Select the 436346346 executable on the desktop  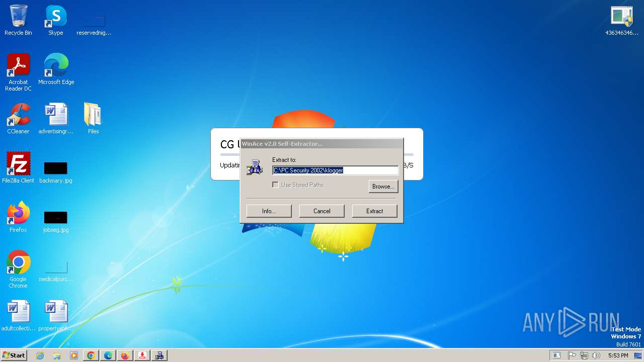622,20
